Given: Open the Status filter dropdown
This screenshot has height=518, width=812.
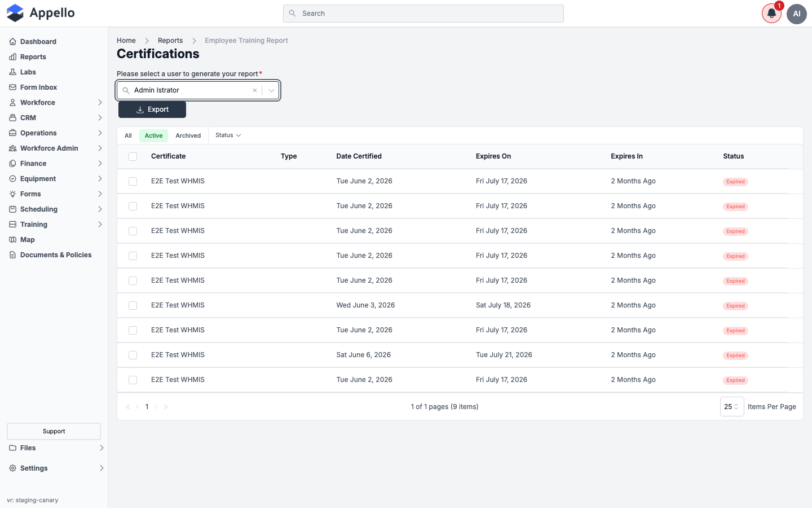Looking at the screenshot, I should (228, 135).
